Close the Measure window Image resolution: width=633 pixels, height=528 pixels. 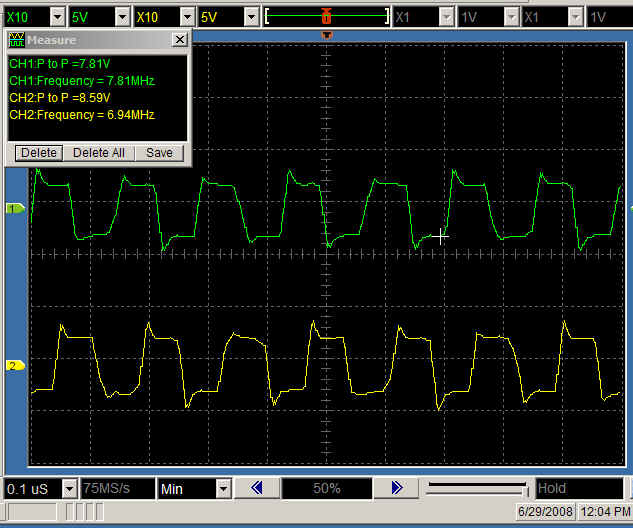point(180,40)
